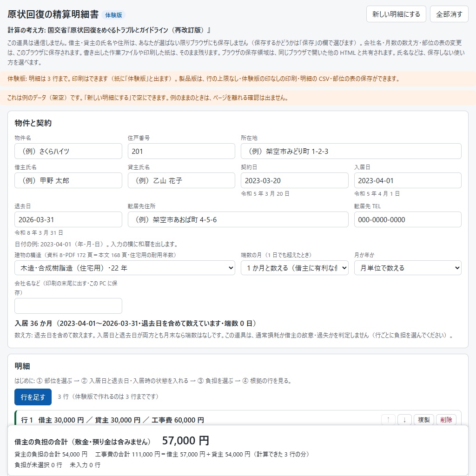Click the 未入力 0 行 status text
This screenshot has width=476, height=476.
(85, 465)
